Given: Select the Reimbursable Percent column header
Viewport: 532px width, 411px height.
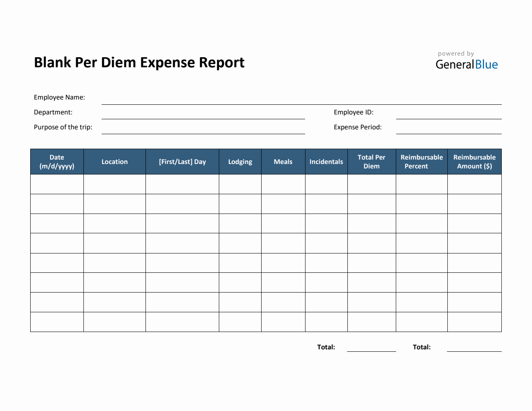Looking at the screenshot, I should [x=421, y=161].
